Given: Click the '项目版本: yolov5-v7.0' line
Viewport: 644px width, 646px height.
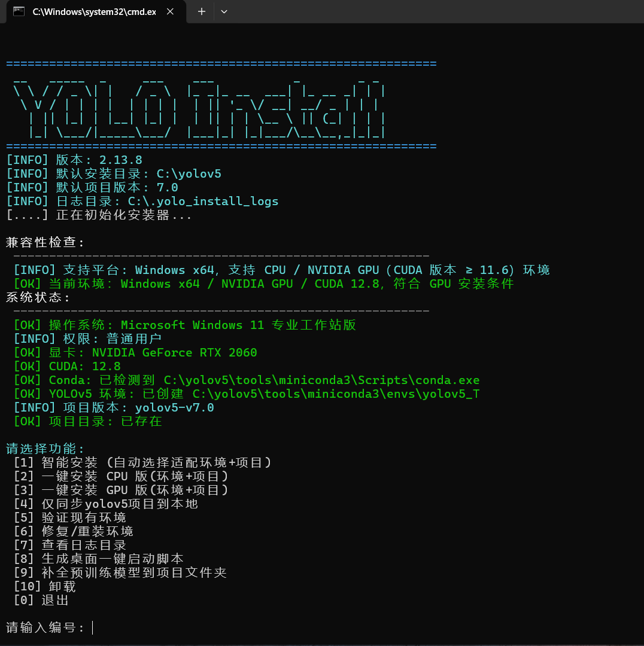Looking at the screenshot, I should pos(114,407).
